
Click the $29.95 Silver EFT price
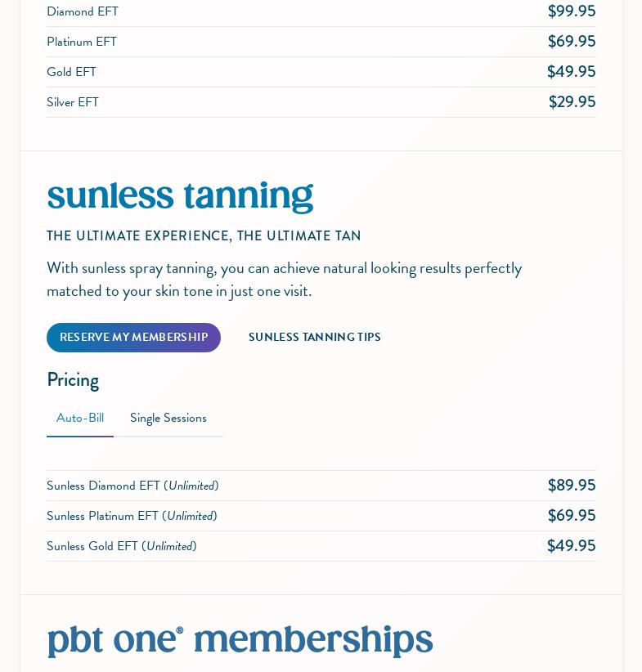572,102
